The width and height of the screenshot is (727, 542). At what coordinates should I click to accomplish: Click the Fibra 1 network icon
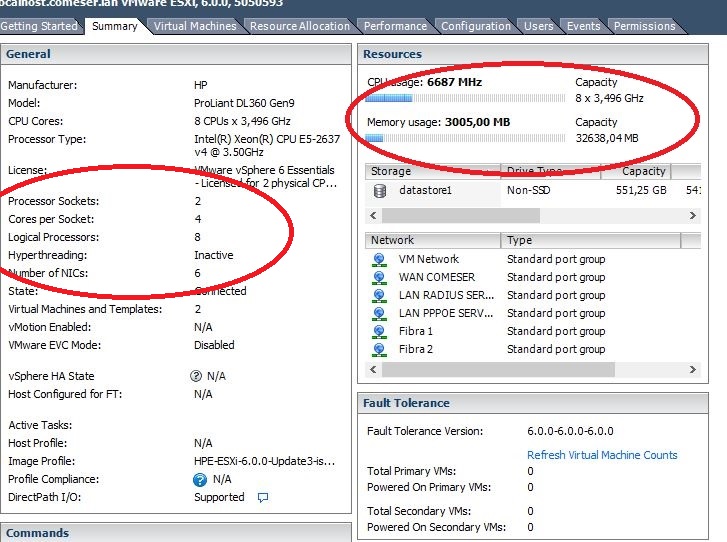click(x=379, y=332)
